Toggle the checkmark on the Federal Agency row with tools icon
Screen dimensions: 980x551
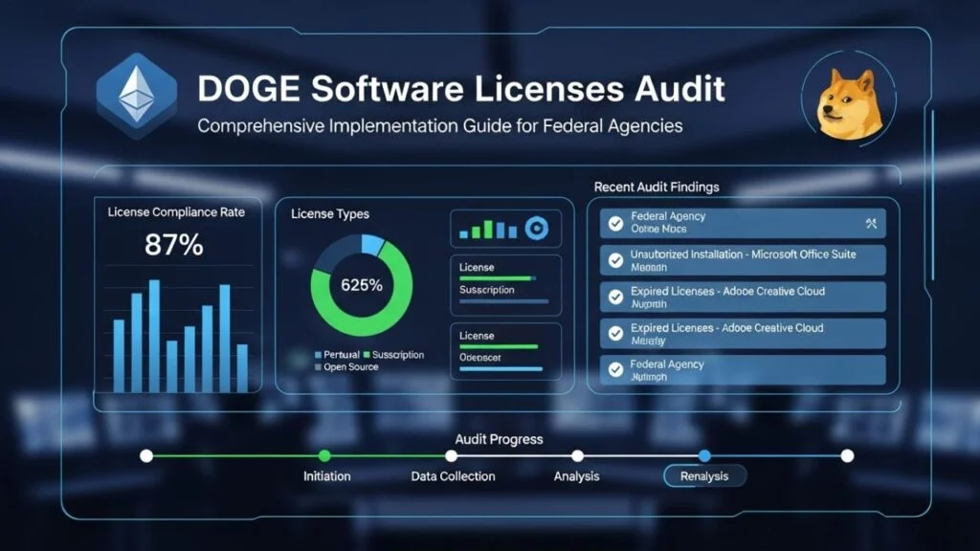point(615,224)
